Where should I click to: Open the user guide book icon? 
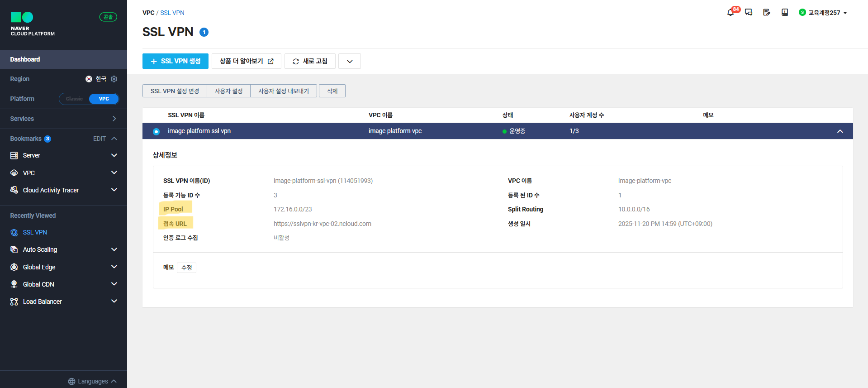tap(785, 12)
